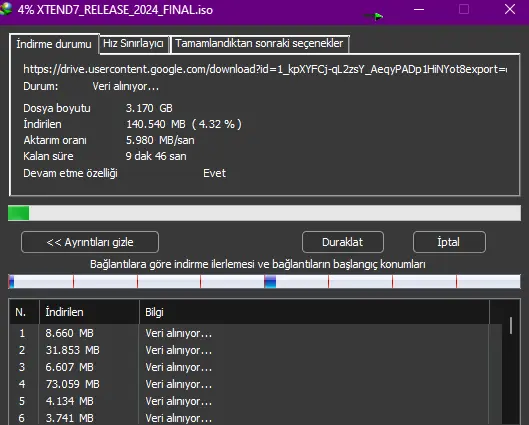The image size is (529, 425).
Task: Switch to İndirme durumu tab
Action: [54, 44]
